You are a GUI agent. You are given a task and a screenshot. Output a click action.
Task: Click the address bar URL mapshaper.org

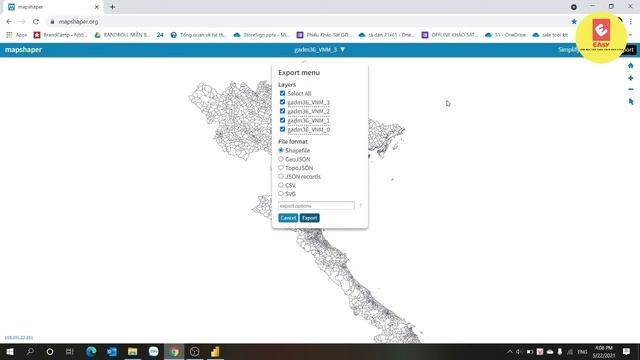point(78,22)
